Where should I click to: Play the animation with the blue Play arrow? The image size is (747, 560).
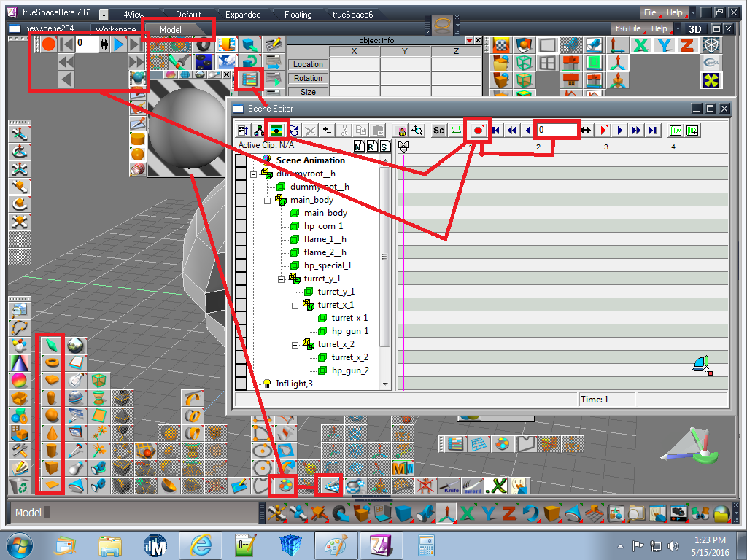point(119,44)
